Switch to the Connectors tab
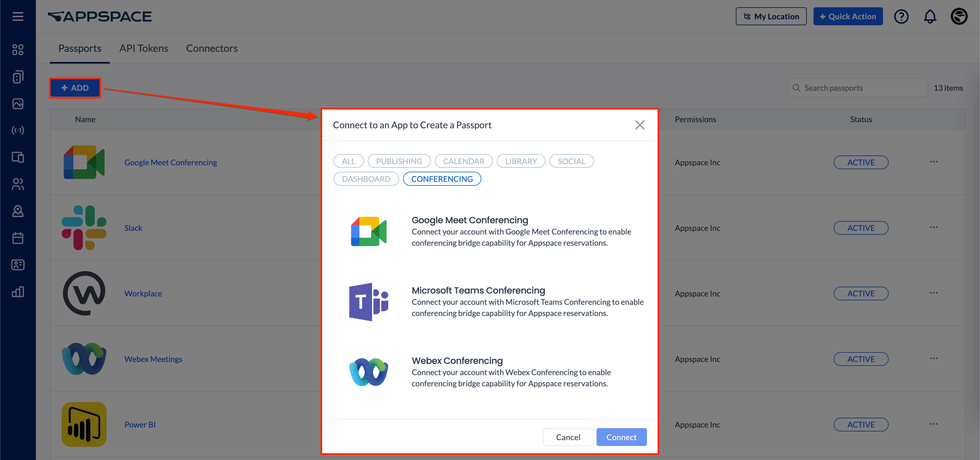This screenshot has height=460, width=980. tap(212, 48)
